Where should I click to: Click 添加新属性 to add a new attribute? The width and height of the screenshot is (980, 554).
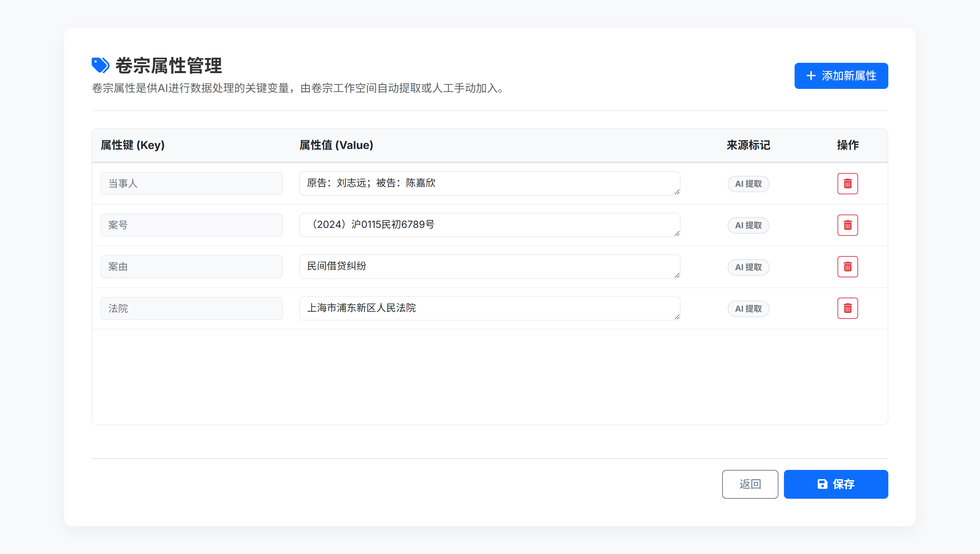pos(841,75)
